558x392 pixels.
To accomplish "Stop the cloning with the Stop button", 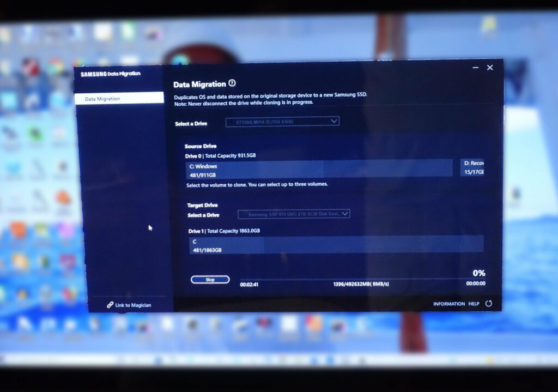I will [210, 280].
